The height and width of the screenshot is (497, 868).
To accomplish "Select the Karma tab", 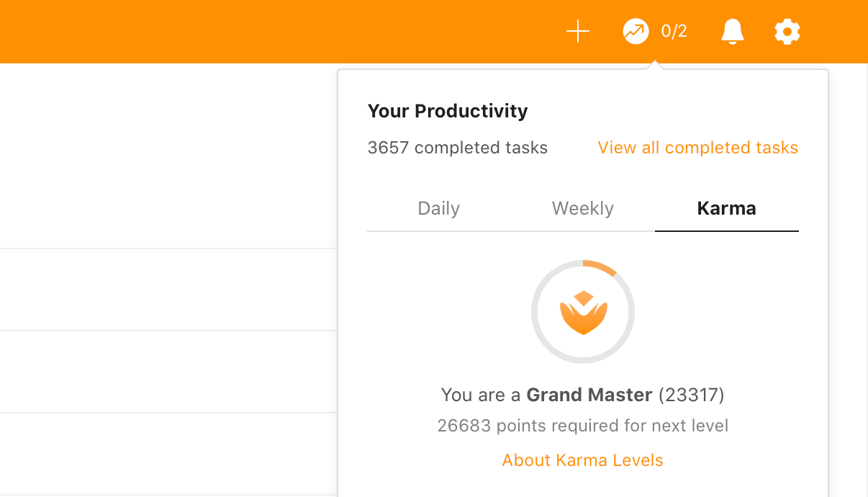I will [x=725, y=208].
